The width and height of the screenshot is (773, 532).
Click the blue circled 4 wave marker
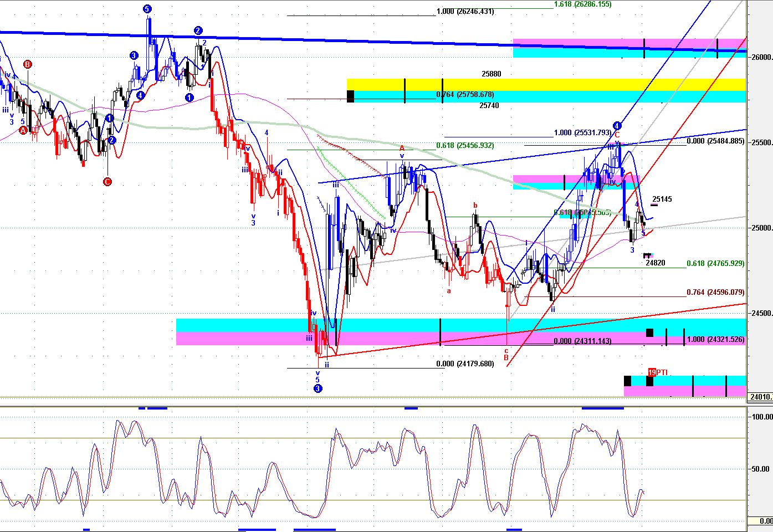[617, 125]
